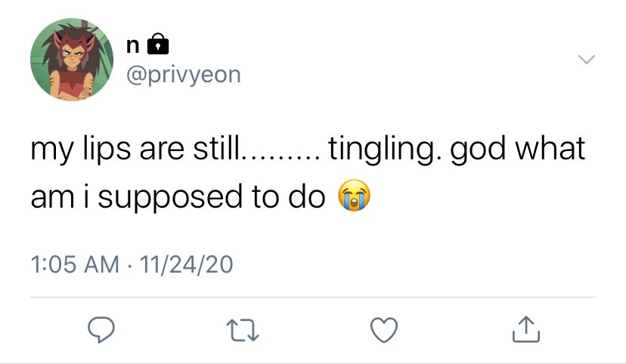
Task: Open the @privyeon handle link
Action: (184, 75)
